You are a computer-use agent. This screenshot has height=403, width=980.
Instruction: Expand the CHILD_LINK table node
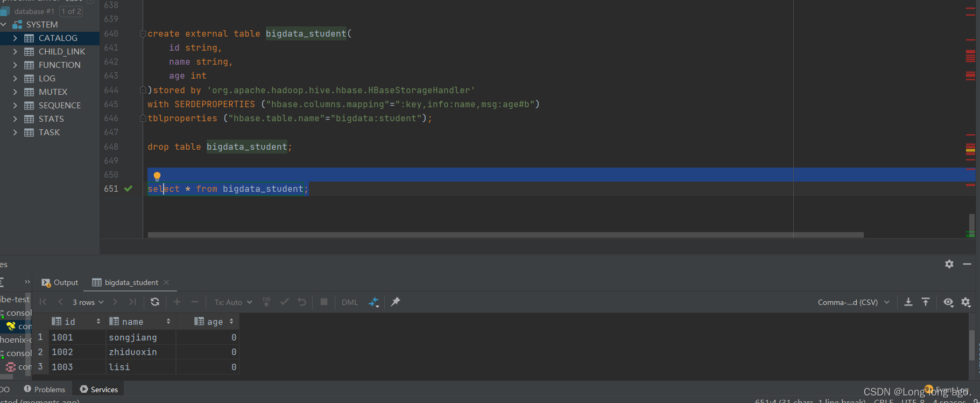(15, 52)
